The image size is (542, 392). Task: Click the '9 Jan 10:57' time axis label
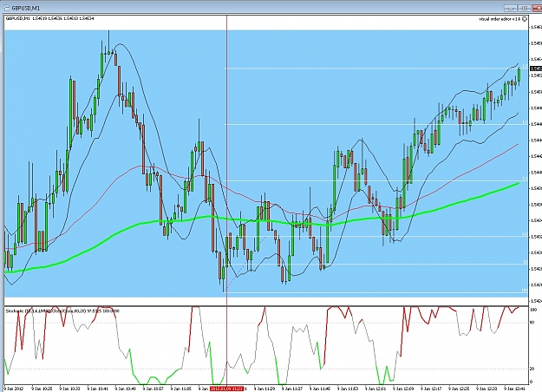[153, 389]
